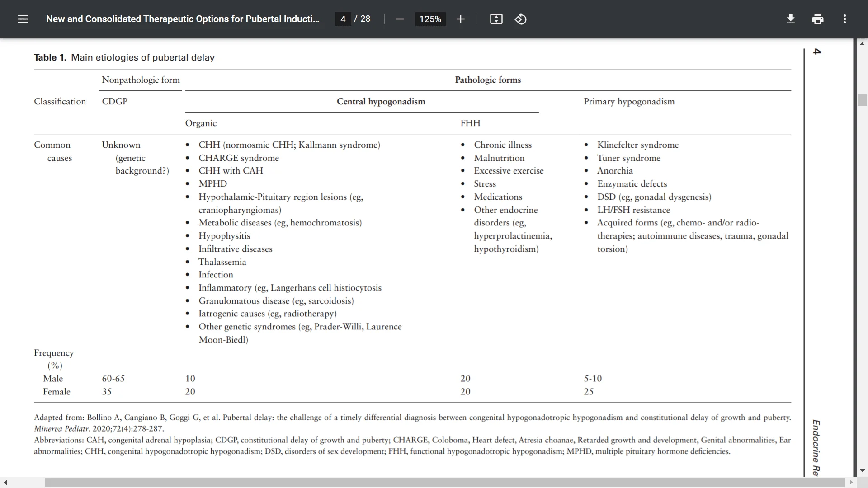Open the sidebar hamburger menu
Screen dimensions: 868x488
tap(23, 19)
